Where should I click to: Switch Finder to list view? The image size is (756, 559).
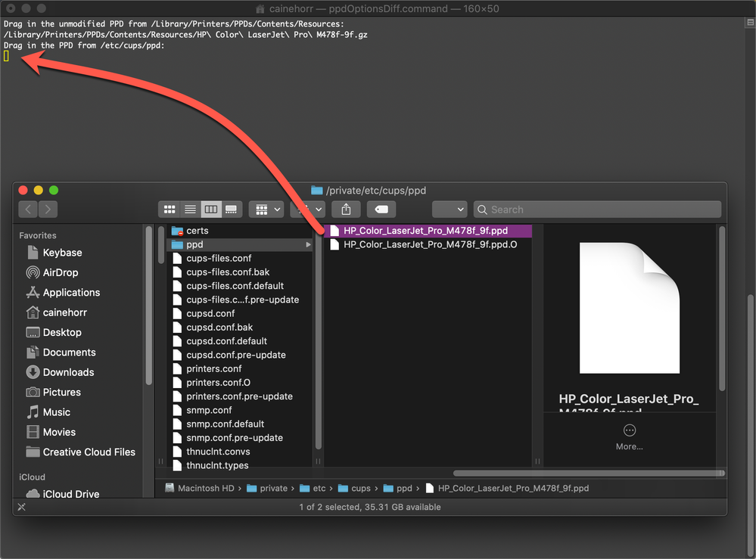191,209
